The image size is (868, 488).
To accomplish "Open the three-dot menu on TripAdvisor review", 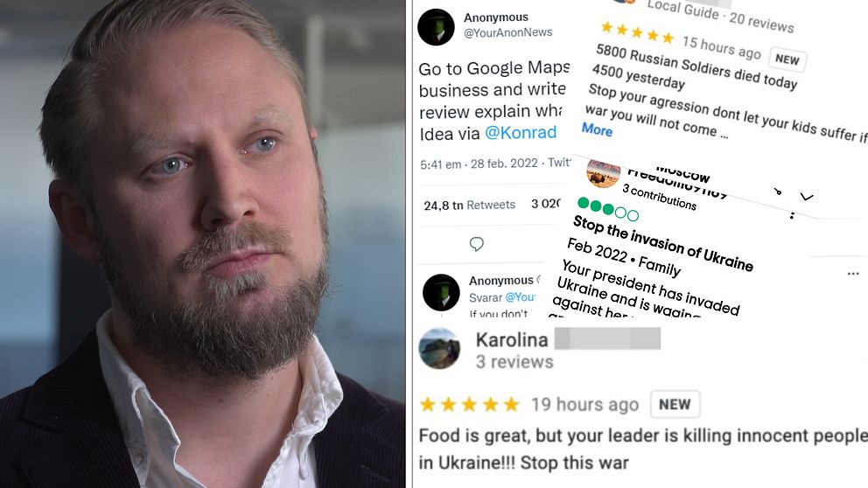I will 792,215.
